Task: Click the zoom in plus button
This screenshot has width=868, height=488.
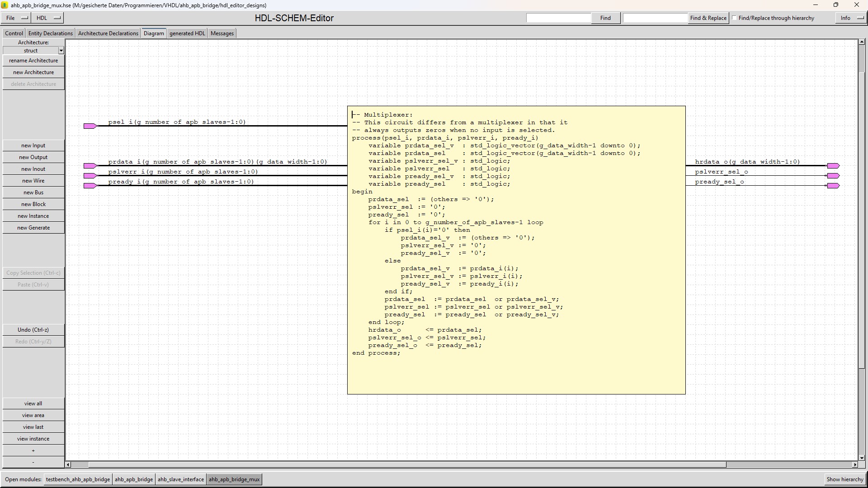Action: point(33,450)
